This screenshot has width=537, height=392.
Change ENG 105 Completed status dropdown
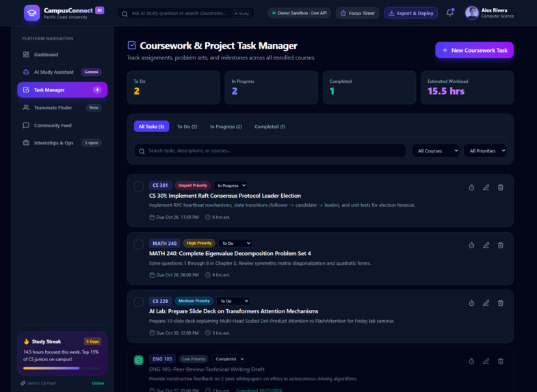point(228,358)
